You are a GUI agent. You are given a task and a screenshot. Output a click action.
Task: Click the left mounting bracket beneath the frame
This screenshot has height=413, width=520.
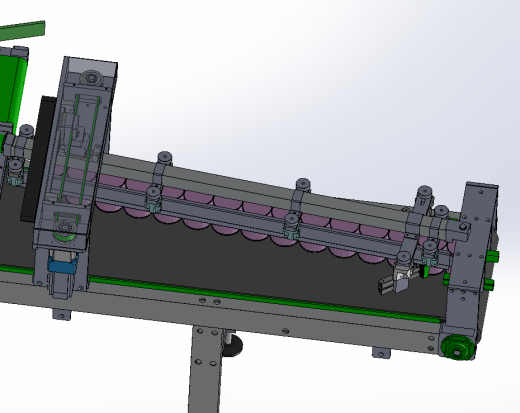62,314
